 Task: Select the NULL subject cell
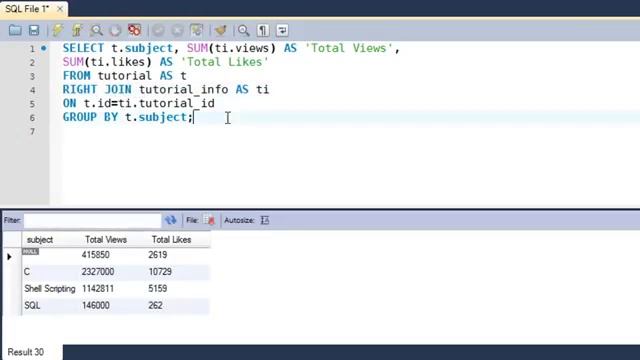pyautogui.click(x=31, y=252)
